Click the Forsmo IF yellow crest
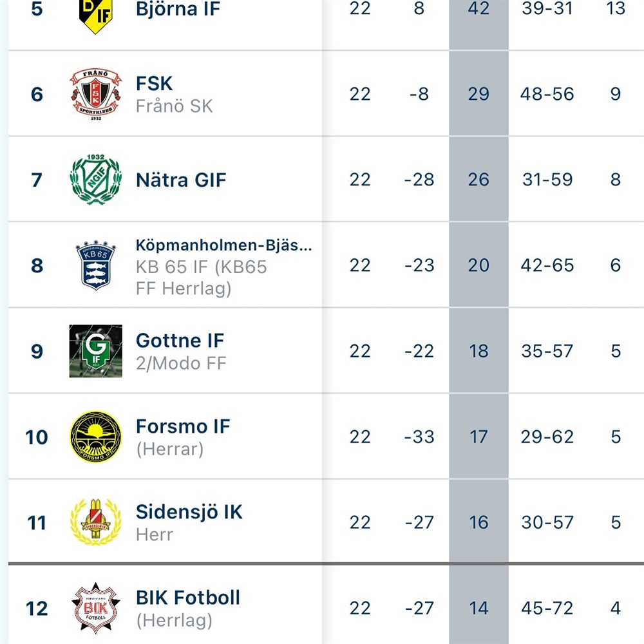Screen dimensions: 644x644 tap(95, 437)
